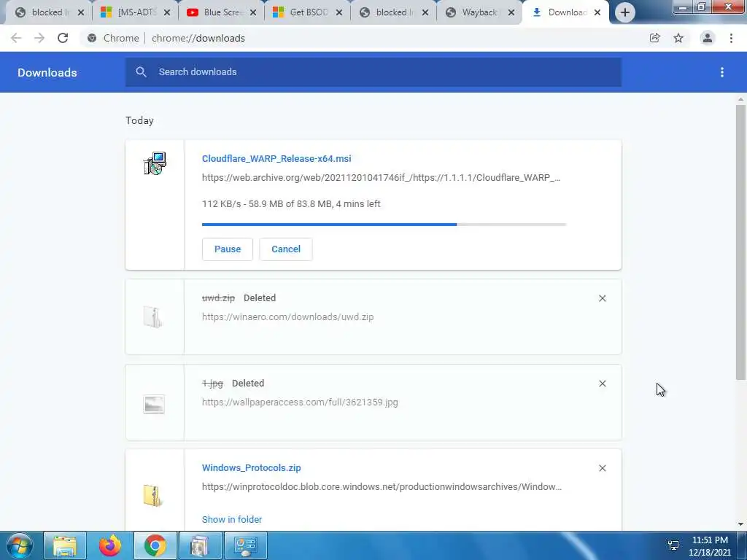
Task: Click the download progress bar
Action: tap(384, 225)
